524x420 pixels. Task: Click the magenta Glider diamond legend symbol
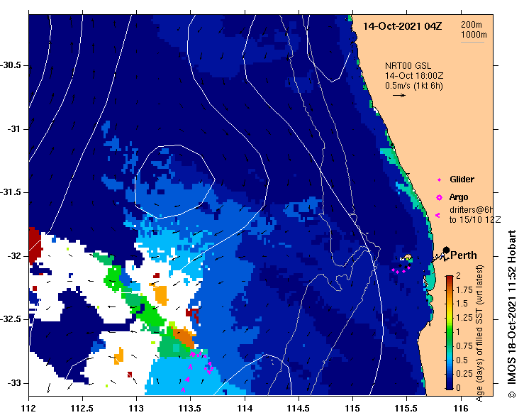(x=439, y=180)
